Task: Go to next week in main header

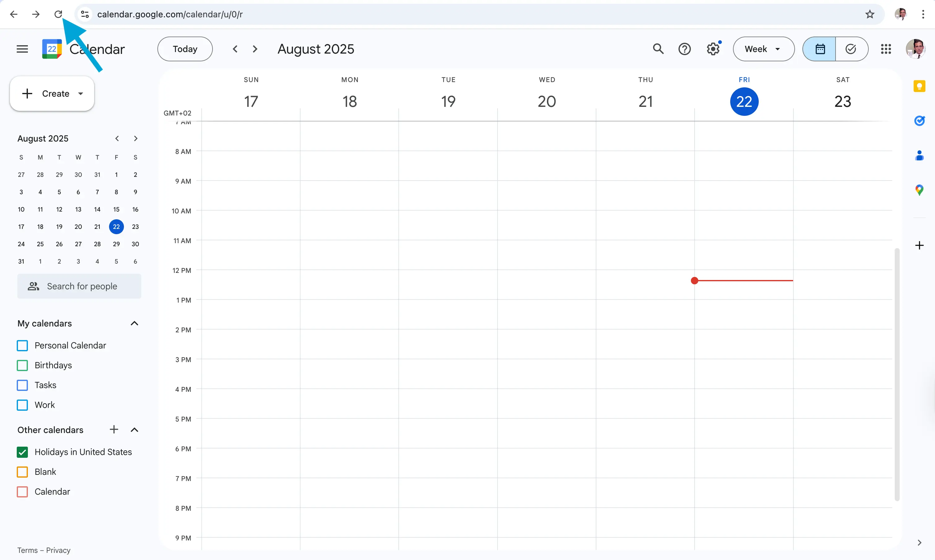Action: tap(255, 49)
